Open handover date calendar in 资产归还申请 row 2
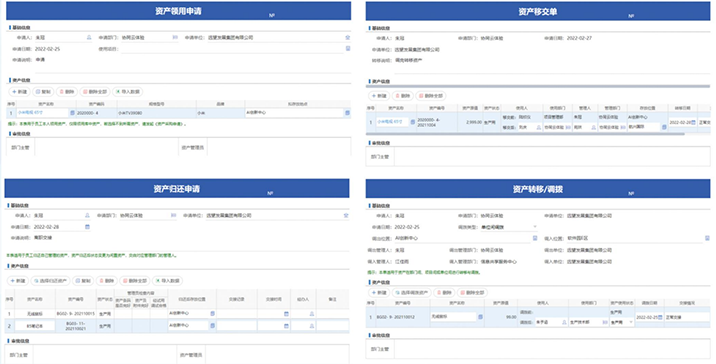Viewport: 716px width, 364px height. [x=286, y=326]
